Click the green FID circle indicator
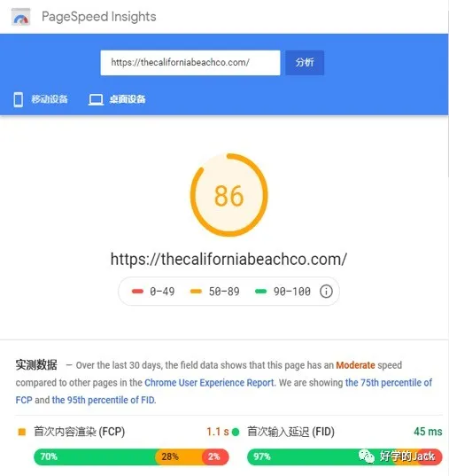 [236, 432]
